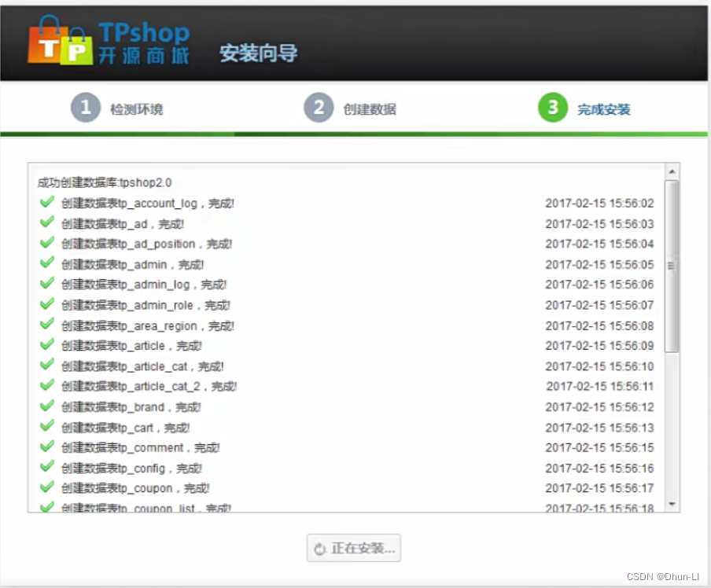This screenshot has height=588, width=711.
Task: Click the scrollbar down arrow
Action: (673, 503)
